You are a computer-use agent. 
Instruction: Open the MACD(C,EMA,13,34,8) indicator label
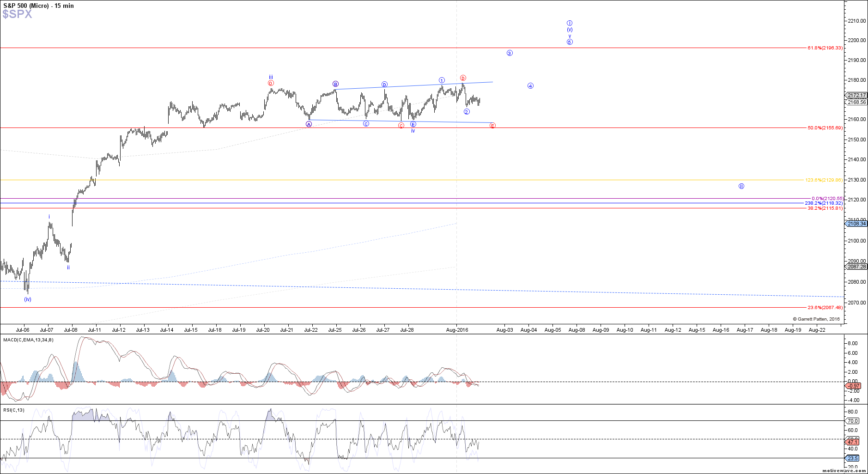pos(28,340)
